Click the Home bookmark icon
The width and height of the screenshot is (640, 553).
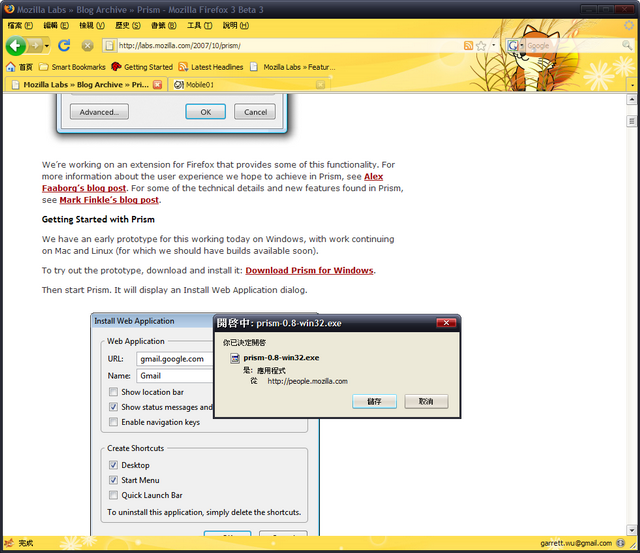click(11, 67)
